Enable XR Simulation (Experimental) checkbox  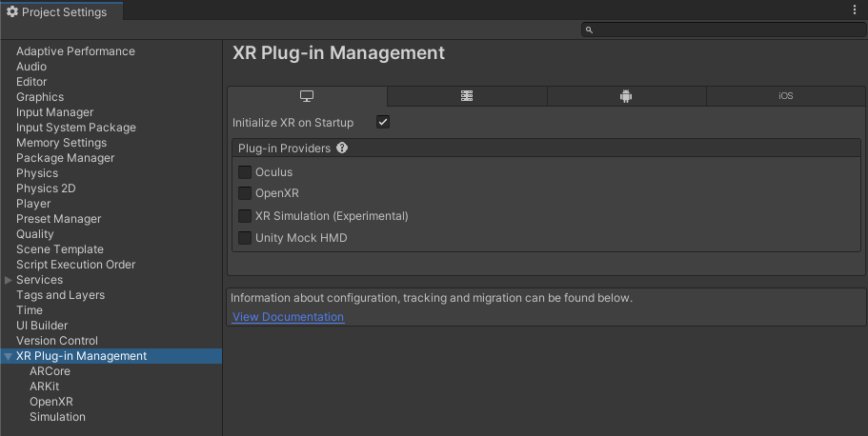245,216
